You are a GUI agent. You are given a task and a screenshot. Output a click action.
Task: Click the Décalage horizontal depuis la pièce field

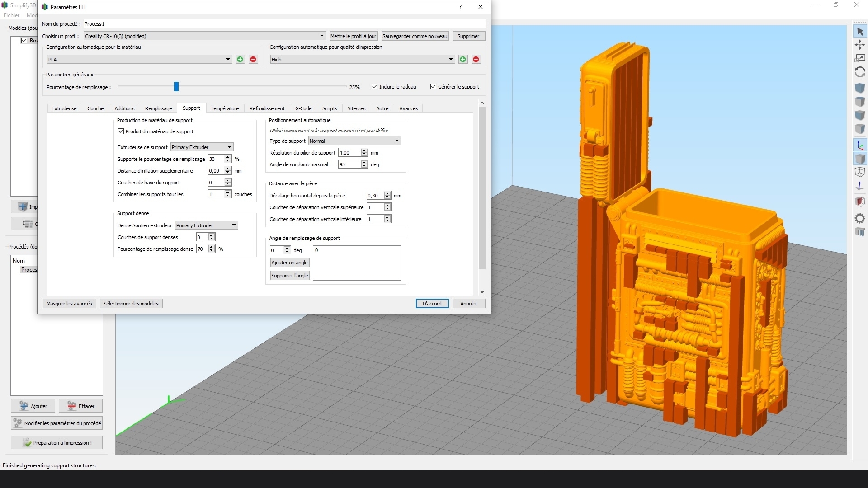pyautogui.click(x=375, y=196)
